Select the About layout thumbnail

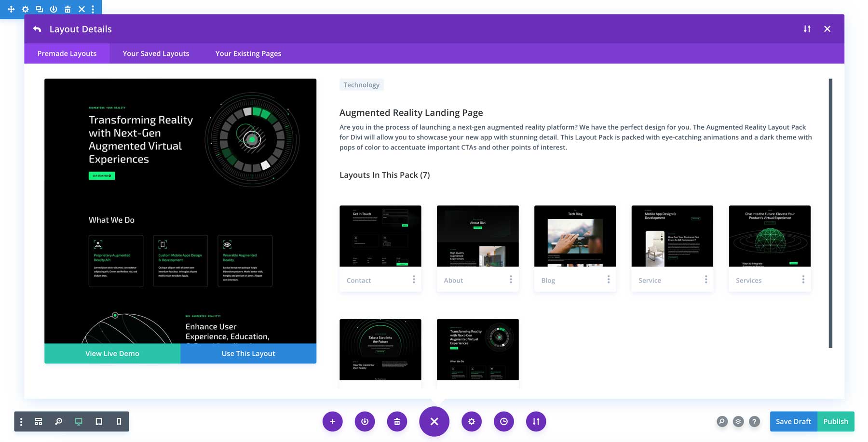477,236
